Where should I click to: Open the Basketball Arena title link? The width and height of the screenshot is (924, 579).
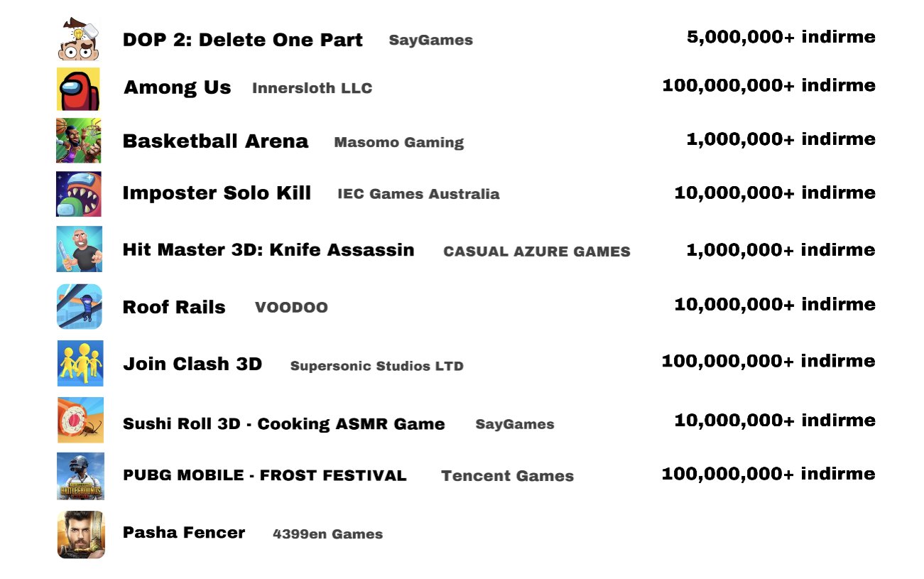215,141
